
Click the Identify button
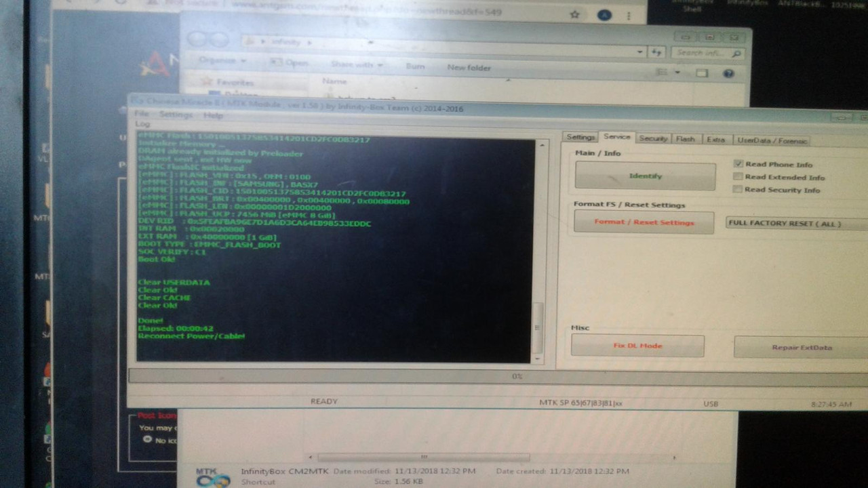click(645, 176)
